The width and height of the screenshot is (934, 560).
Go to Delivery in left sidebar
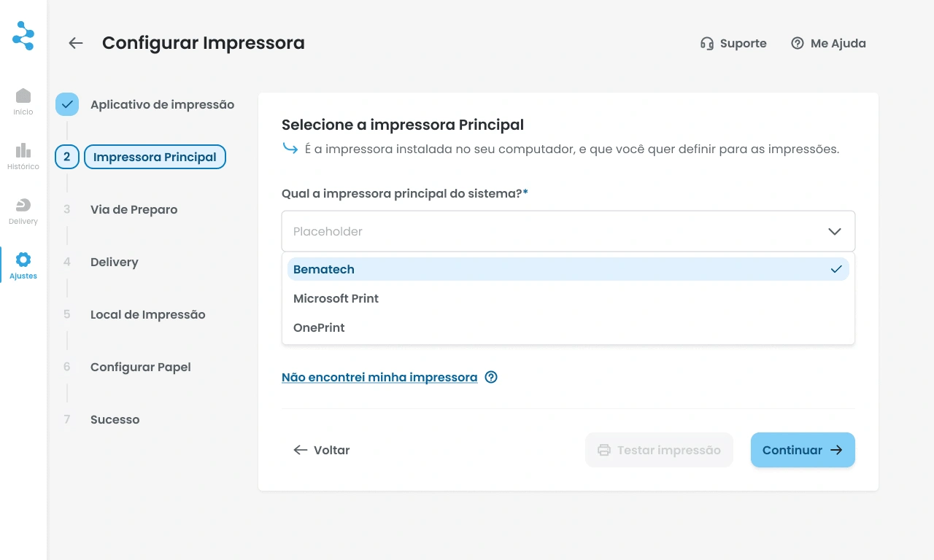[23, 210]
